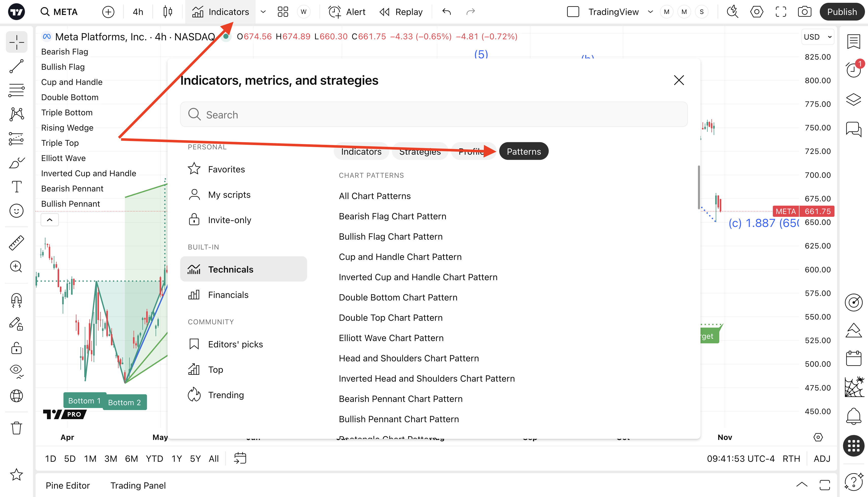
Task: Select the Text annotation tool
Action: pos(16,187)
